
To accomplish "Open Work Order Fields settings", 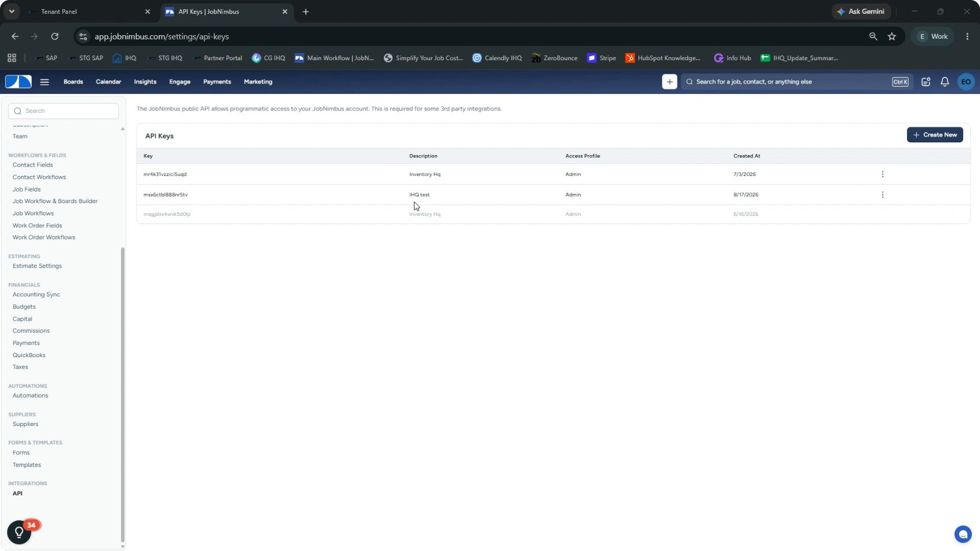I will tap(37, 226).
